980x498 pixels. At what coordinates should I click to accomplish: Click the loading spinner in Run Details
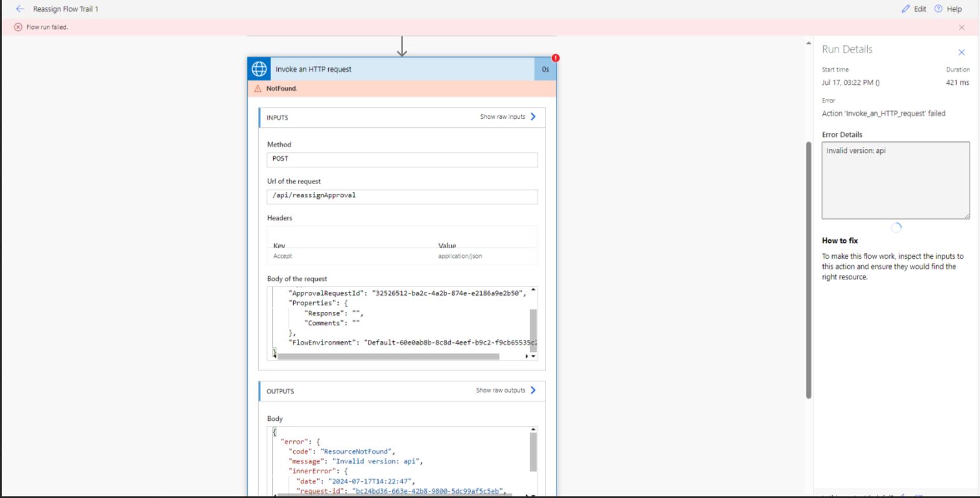896,228
